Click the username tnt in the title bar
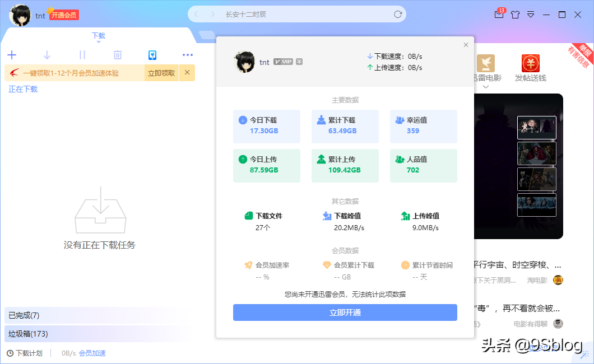This screenshot has width=594, height=364. point(40,16)
